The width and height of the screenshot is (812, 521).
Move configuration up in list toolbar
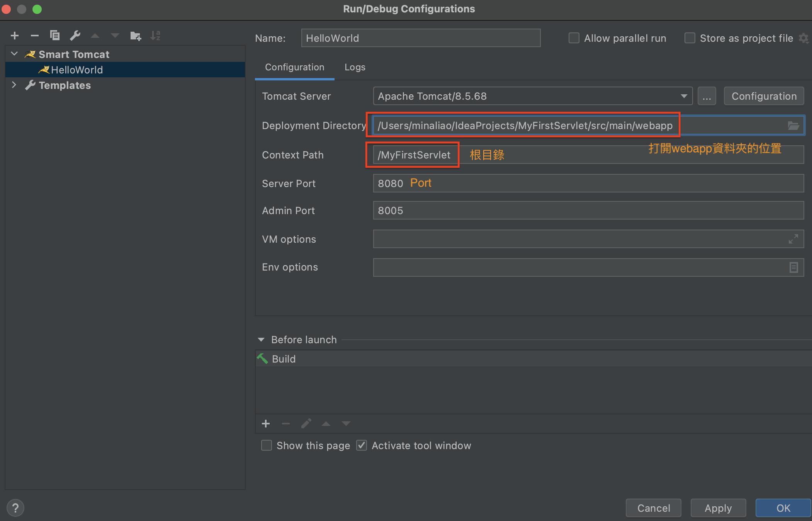(95, 36)
